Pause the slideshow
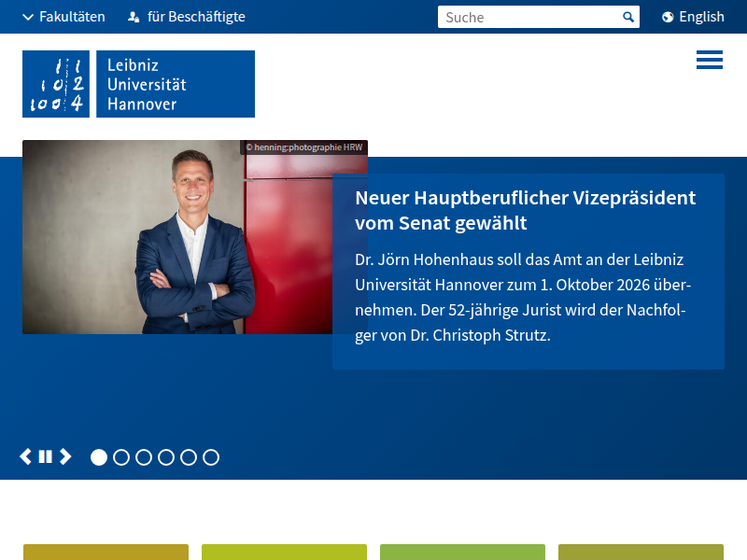 tap(46, 456)
